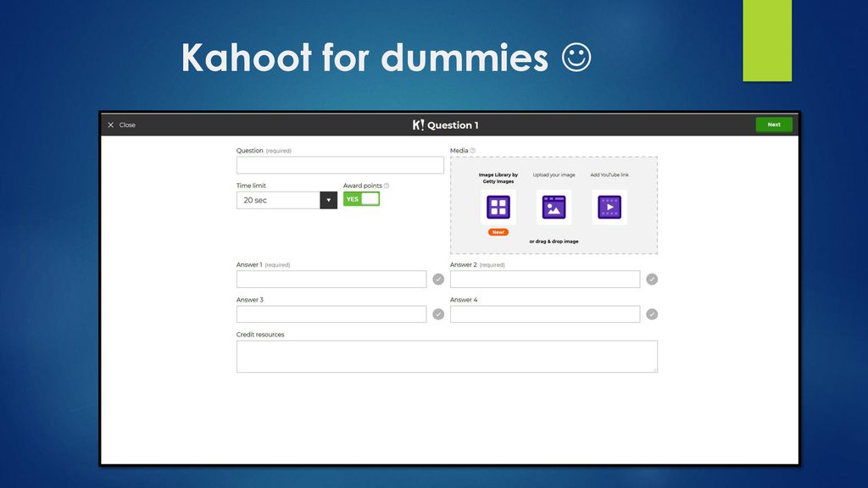Image resolution: width=868 pixels, height=488 pixels.
Task: Click the 'Kahoot for dummies' slide title
Action: pos(364,58)
